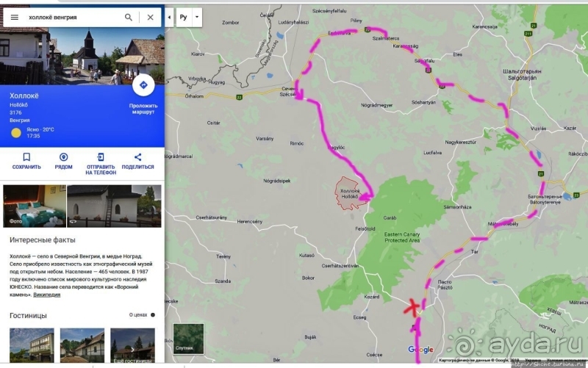Open the Википедия link
588x368 pixels.
pyautogui.click(x=47, y=295)
